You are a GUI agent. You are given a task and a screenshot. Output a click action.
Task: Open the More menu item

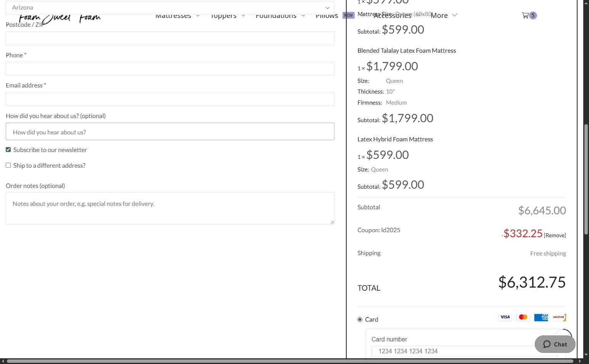[439, 16]
